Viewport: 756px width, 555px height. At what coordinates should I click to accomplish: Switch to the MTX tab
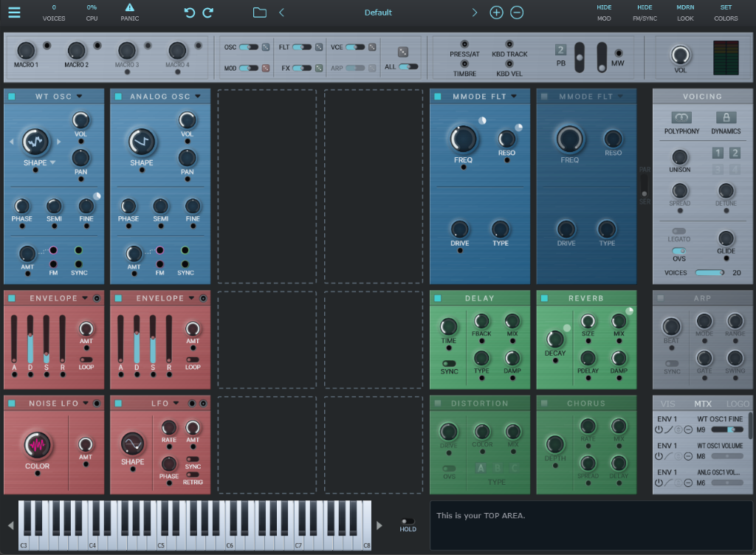pyautogui.click(x=703, y=404)
